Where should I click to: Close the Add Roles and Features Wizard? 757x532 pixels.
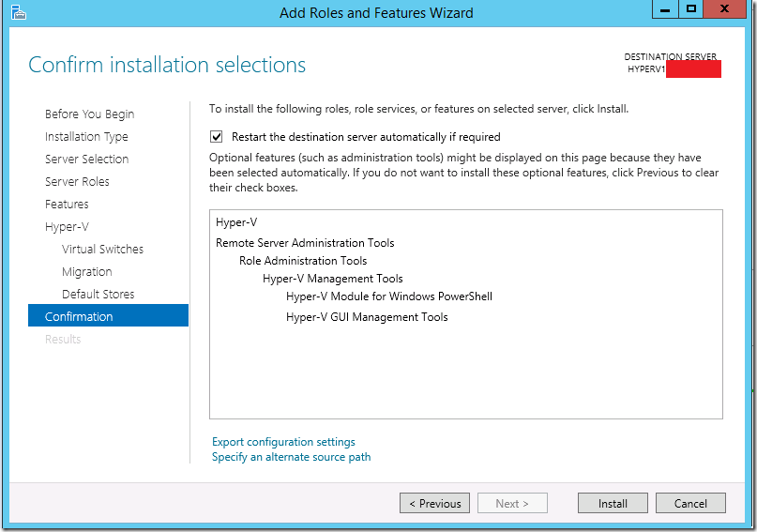pos(725,9)
